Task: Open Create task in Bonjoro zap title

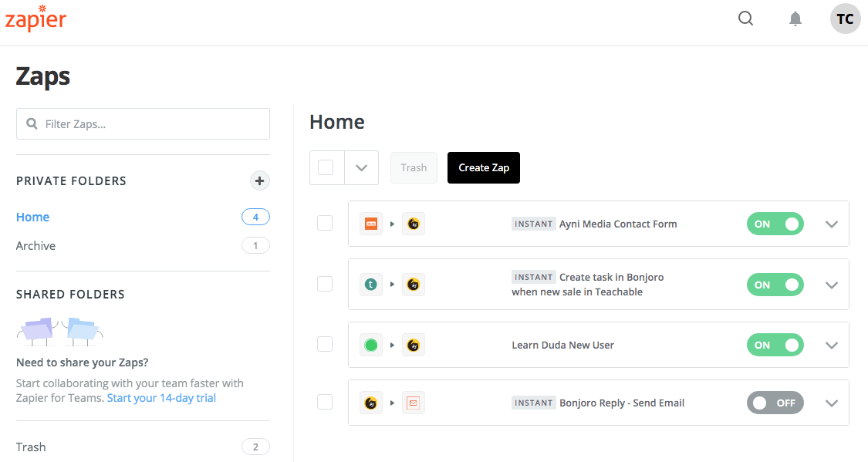Action: click(588, 285)
